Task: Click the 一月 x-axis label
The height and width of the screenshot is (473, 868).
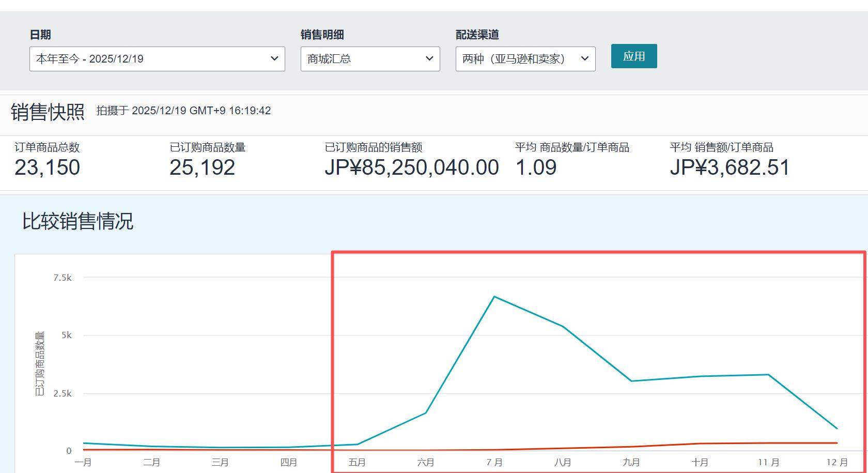Action: coord(83,462)
